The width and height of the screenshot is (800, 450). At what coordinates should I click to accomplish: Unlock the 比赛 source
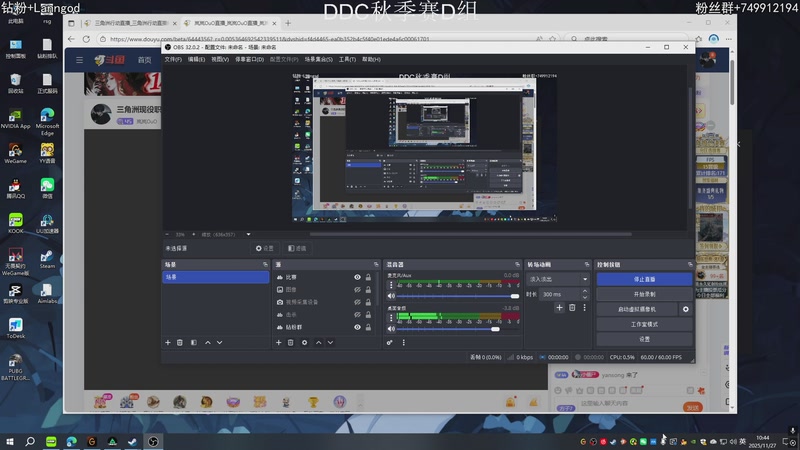368,277
